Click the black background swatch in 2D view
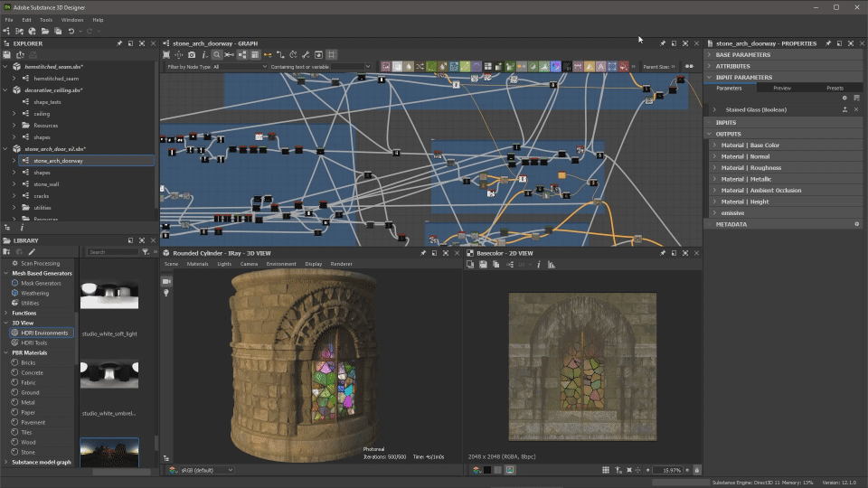This screenshot has width=868, height=488. click(487, 470)
